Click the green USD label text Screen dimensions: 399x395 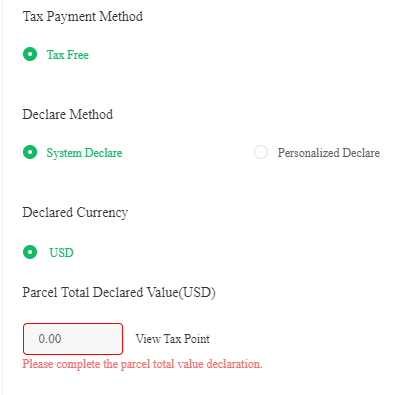(x=61, y=253)
